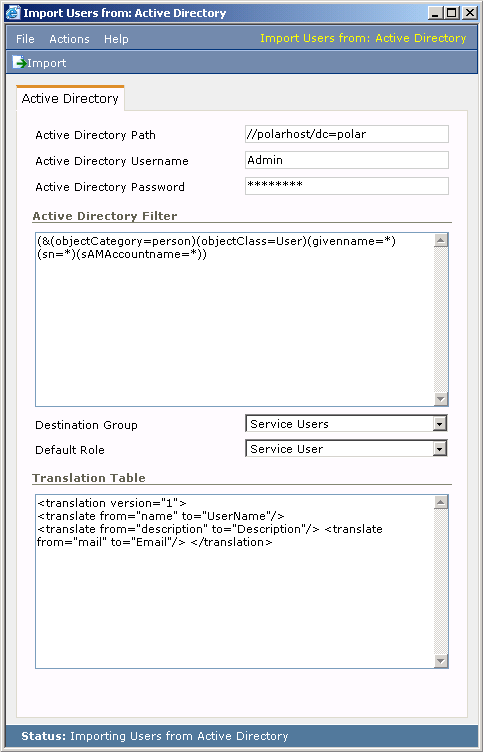Open the Actions menu
483x752 pixels.
coord(70,39)
